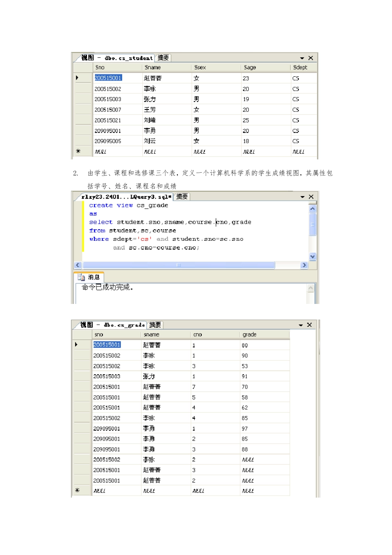This screenshot has width=392, height=555.
Task: Select Sage cell 23 in cs_student
Action: (265, 78)
